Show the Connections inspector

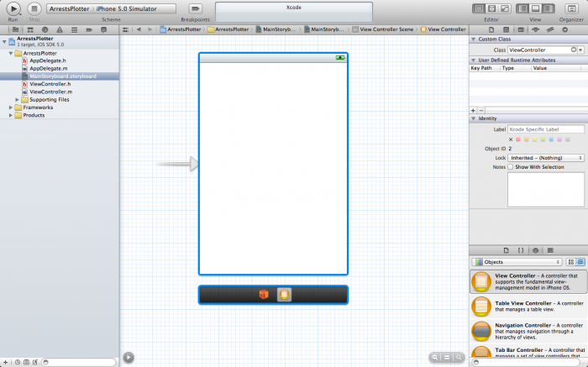click(x=564, y=29)
